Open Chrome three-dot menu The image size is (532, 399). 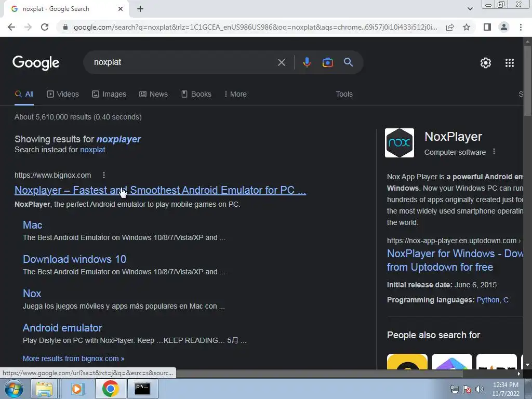[x=521, y=27]
